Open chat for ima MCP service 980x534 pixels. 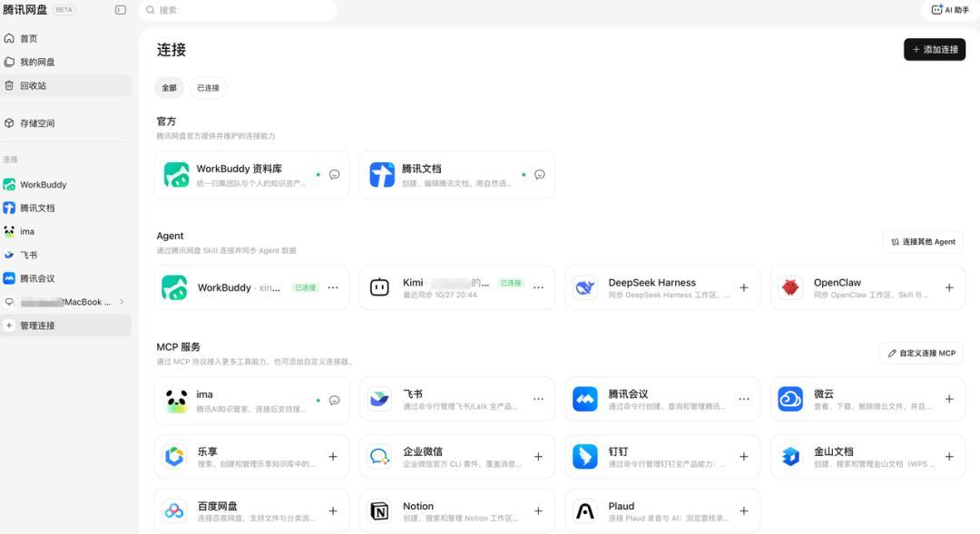click(x=334, y=401)
